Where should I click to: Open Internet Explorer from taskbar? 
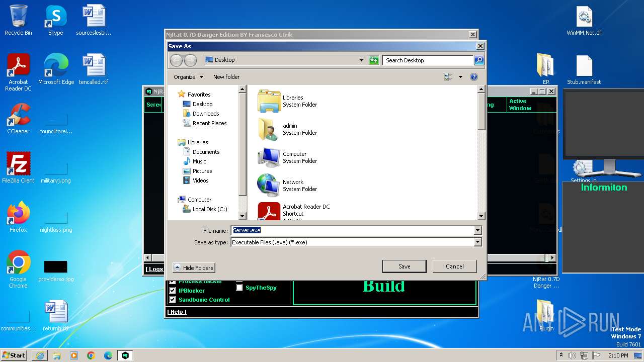40,355
